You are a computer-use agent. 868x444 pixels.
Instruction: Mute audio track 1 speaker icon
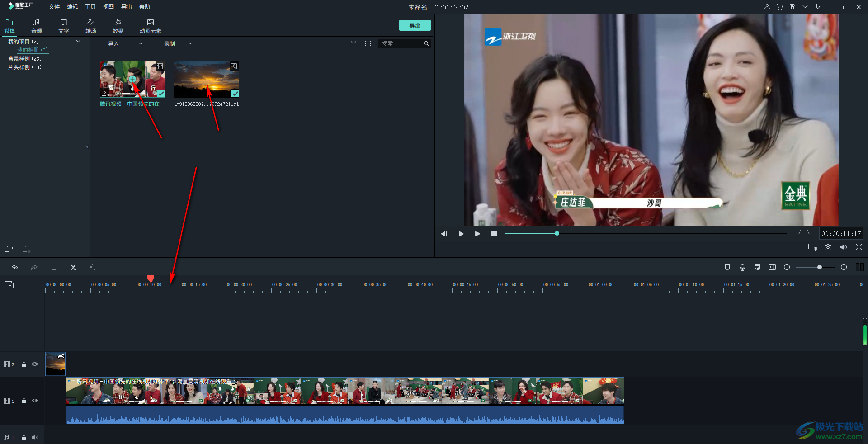[35, 438]
